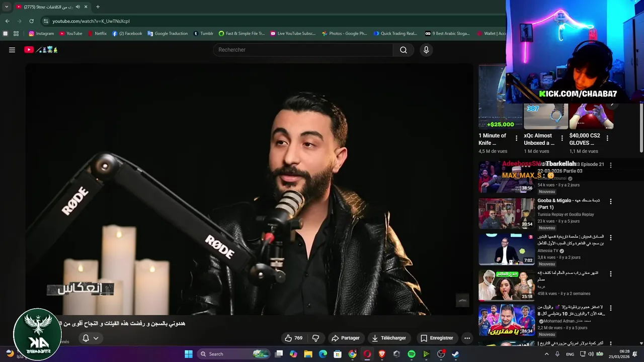The image size is (644, 362).
Task: Open the apps grid icon in bookmarks bar
Action: (16, 34)
